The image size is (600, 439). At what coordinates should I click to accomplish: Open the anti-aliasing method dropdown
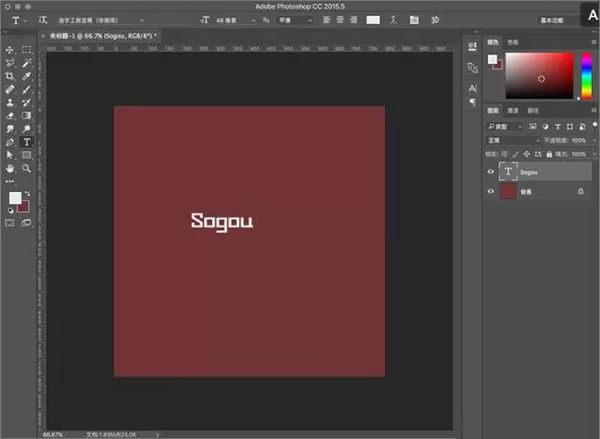pyautogui.click(x=295, y=20)
